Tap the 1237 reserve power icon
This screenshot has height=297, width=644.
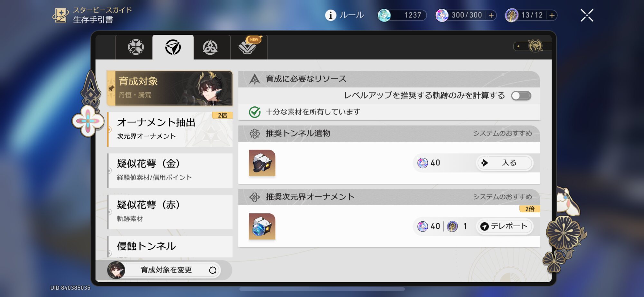pos(384,15)
